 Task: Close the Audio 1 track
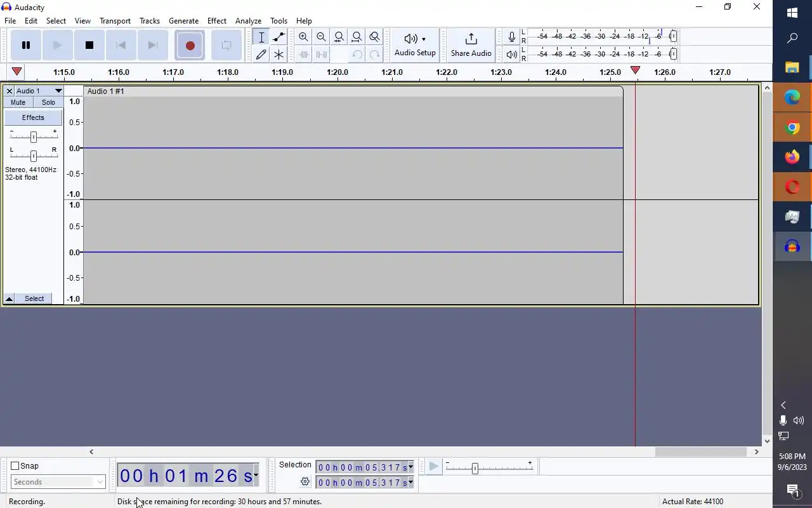10,91
